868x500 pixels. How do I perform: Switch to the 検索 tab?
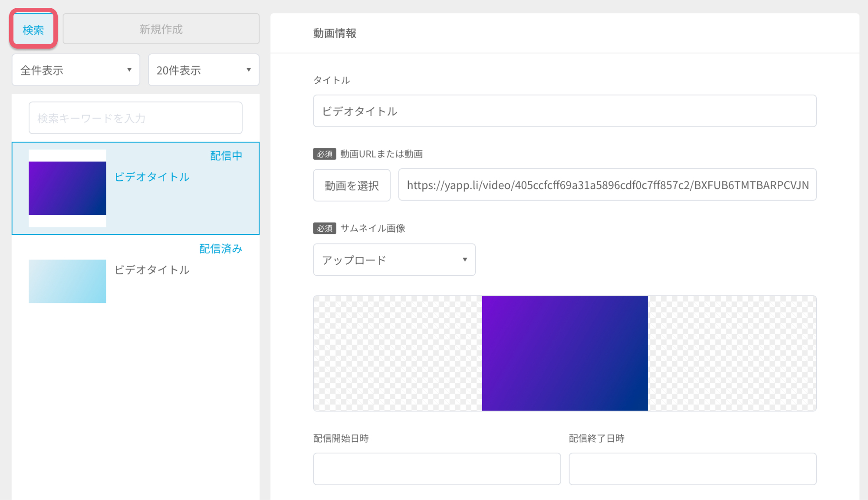pyautogui.click(x=33, y=29)
